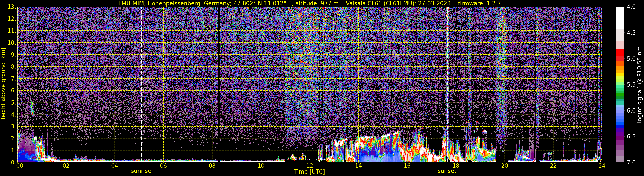Image resolution: width=644 pixels, height=176 pixels.
Task: Click the '13.' height tick label
Action: point(12,7)
